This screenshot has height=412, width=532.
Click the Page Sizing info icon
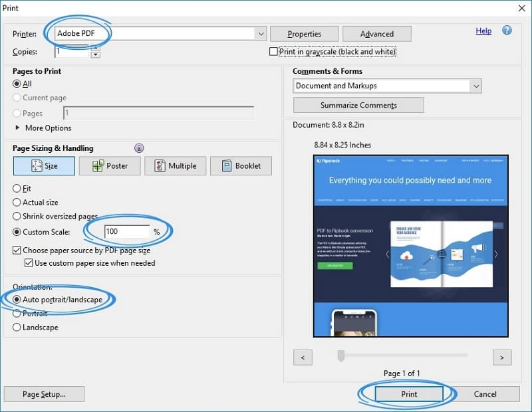coord(138,148)
